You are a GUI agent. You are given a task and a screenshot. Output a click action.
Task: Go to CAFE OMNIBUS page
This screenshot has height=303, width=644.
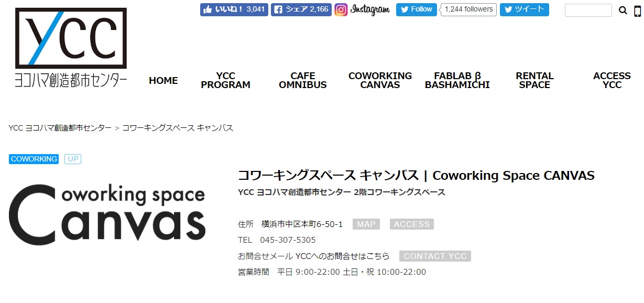point(302,81)
